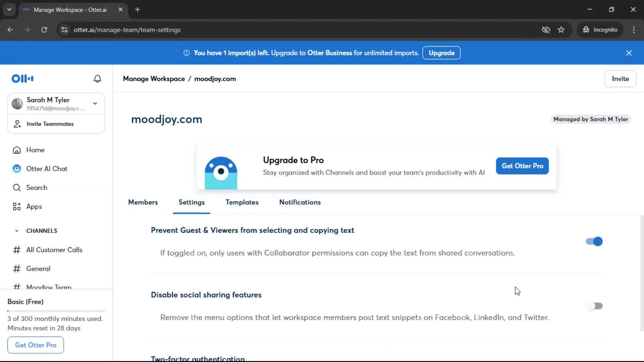Click the monthly minutes usage bar
The height and width of the screenshot is (362, 644).
click(56, 311)
